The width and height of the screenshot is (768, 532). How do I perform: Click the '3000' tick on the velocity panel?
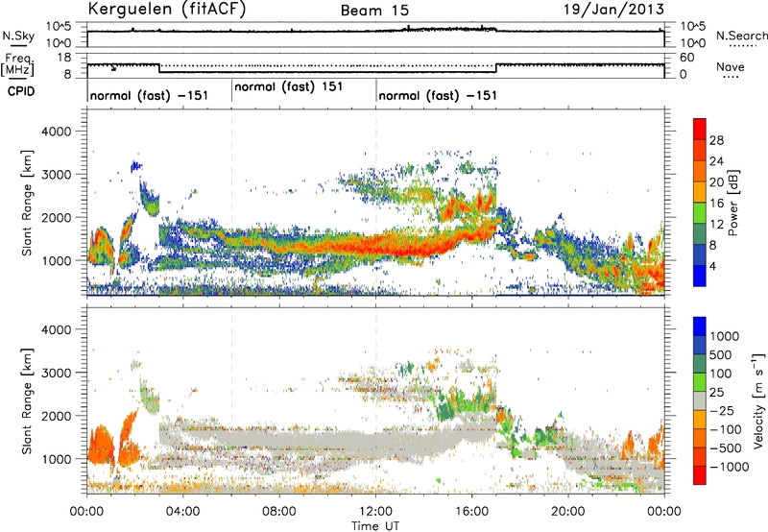tap(56, 373)
